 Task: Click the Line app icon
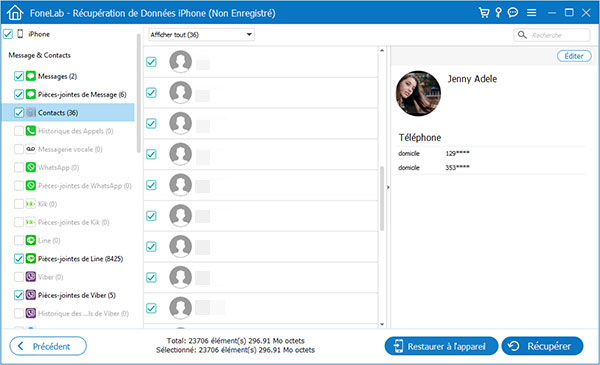(x=31, y=240)
